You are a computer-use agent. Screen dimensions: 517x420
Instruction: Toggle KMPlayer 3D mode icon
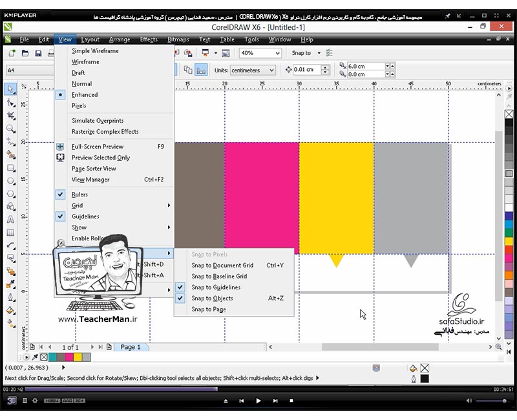(12, 401)
